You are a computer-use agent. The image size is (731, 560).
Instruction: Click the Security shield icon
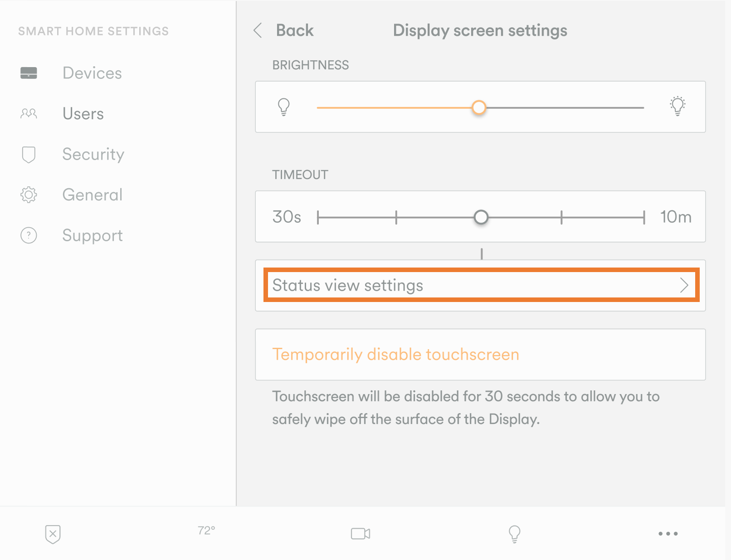click(29, 154)
